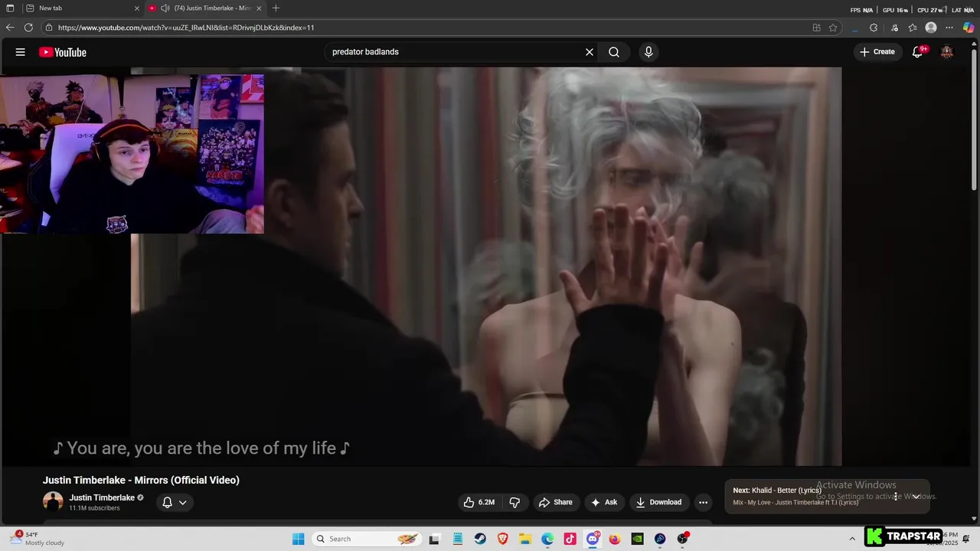Click the Windows taskbar Search box
Screen dimensions: 980x551
tap(366, 539)
